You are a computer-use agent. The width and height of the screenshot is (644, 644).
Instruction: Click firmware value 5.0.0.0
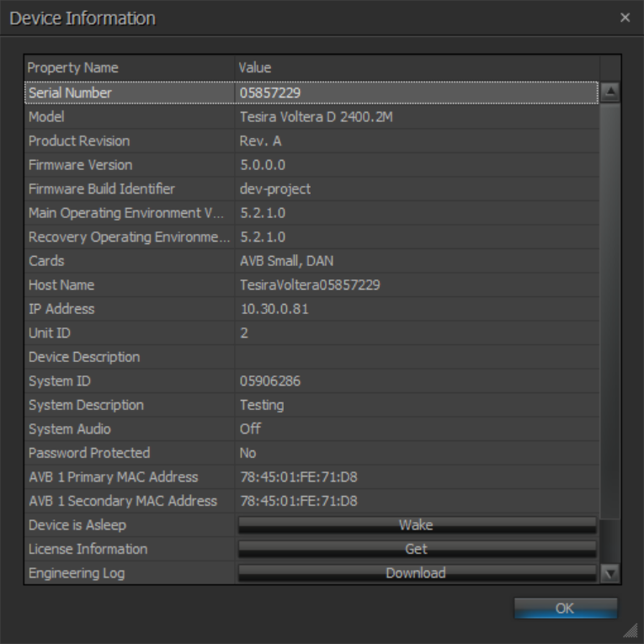point(263,165)
